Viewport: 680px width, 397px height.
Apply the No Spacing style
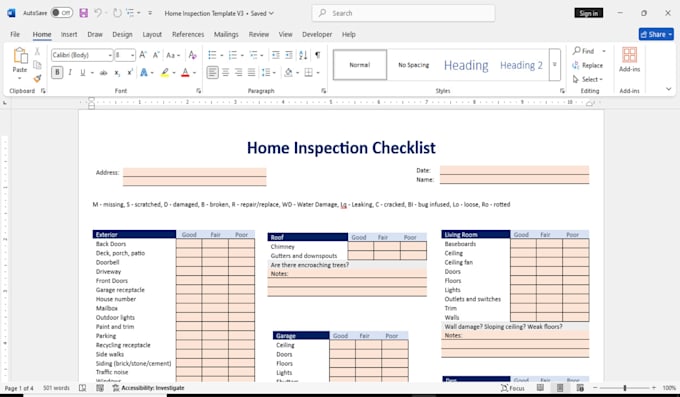(413, 65)
